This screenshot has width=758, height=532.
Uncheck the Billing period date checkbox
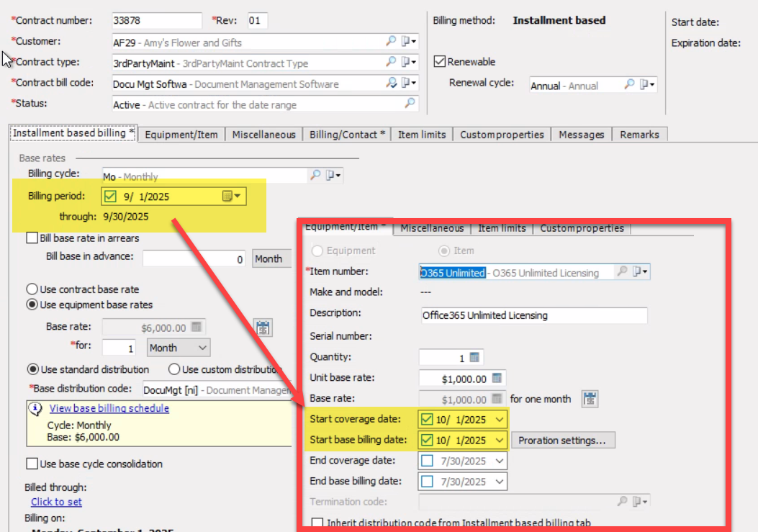click(110, 197)
